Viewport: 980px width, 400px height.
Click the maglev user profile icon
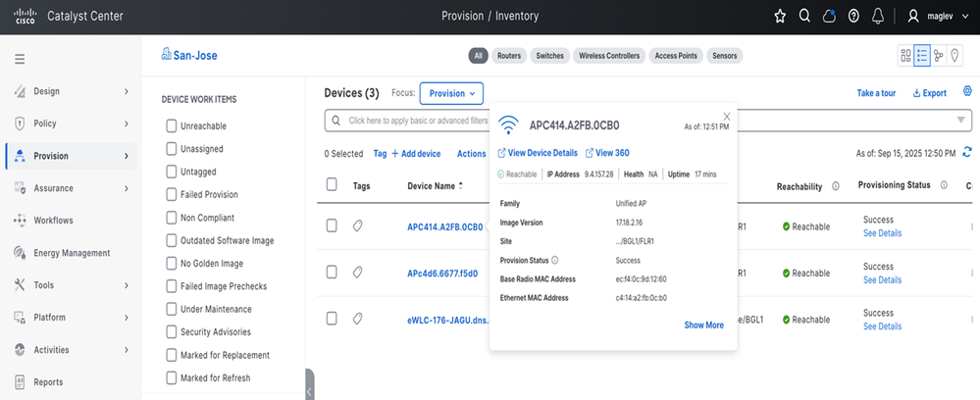coord(913,17)
